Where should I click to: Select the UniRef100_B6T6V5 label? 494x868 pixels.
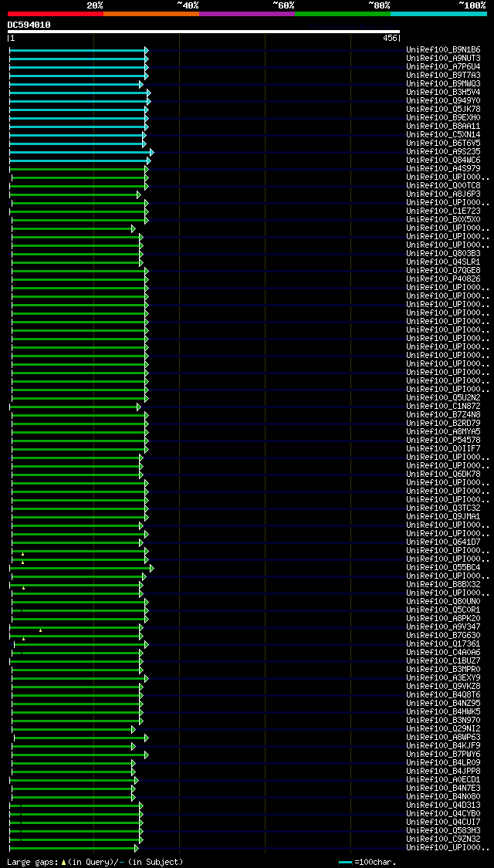[443, 144]
